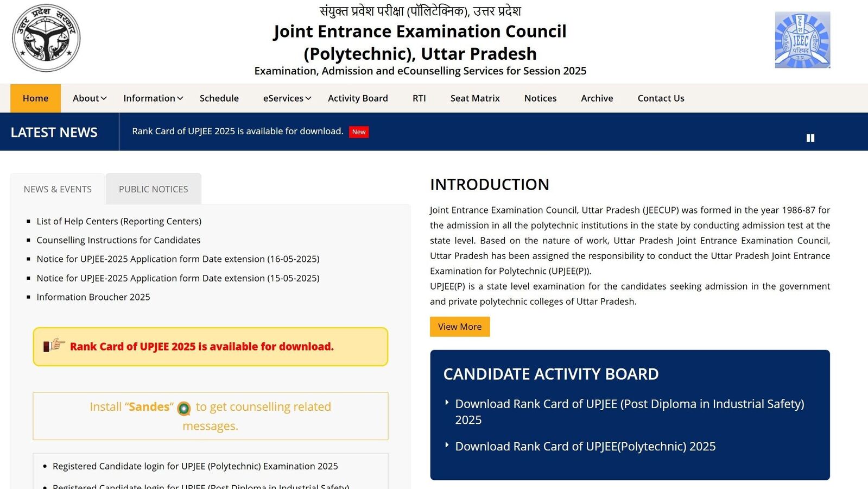Select the News & Events tab

[58, 189]
